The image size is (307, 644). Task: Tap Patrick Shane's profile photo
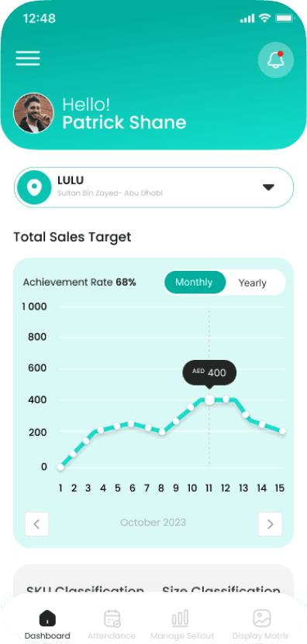34,113
